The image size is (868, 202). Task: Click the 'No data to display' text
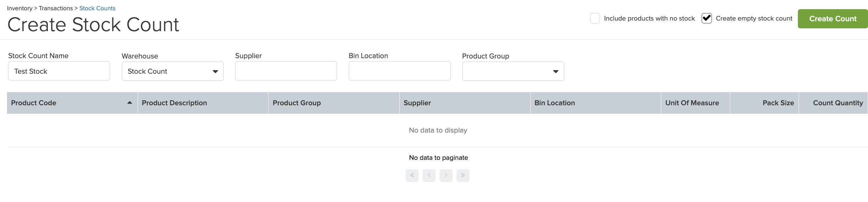pyautogui.click(x=438, y=130)
